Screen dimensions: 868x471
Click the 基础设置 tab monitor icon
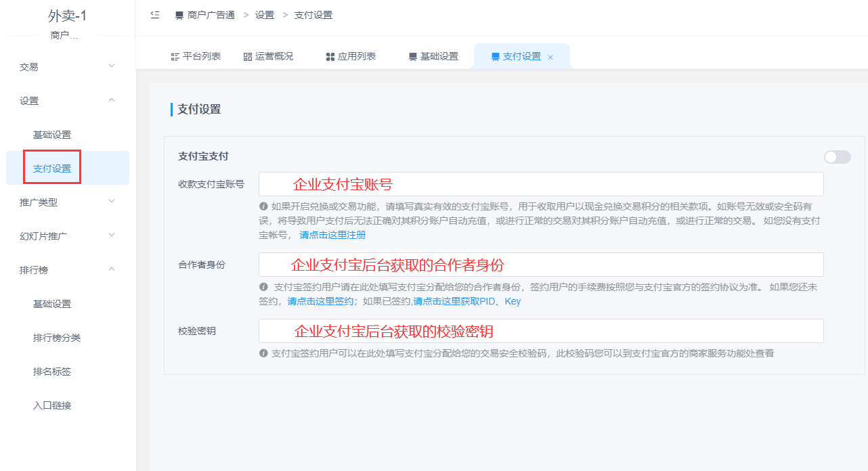pyautogui.click(x=413, y=57)
